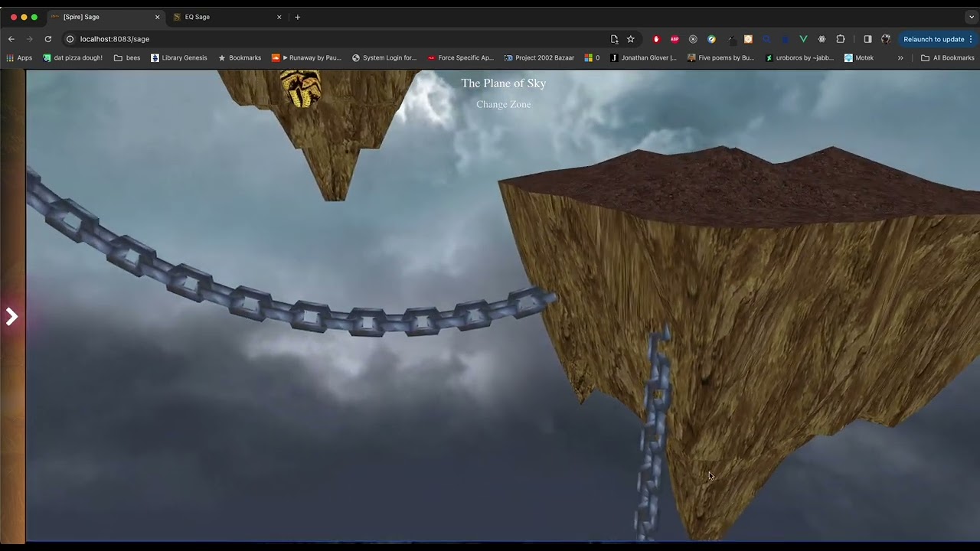Click Relaunch to update button
This screenshot has height=551, width=980.
point(938,39)
